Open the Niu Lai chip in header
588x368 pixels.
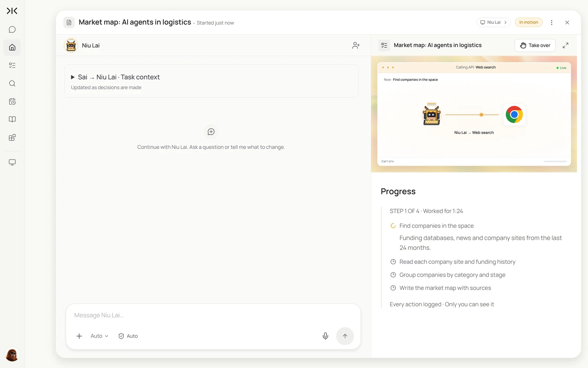[x=494, y=22]
